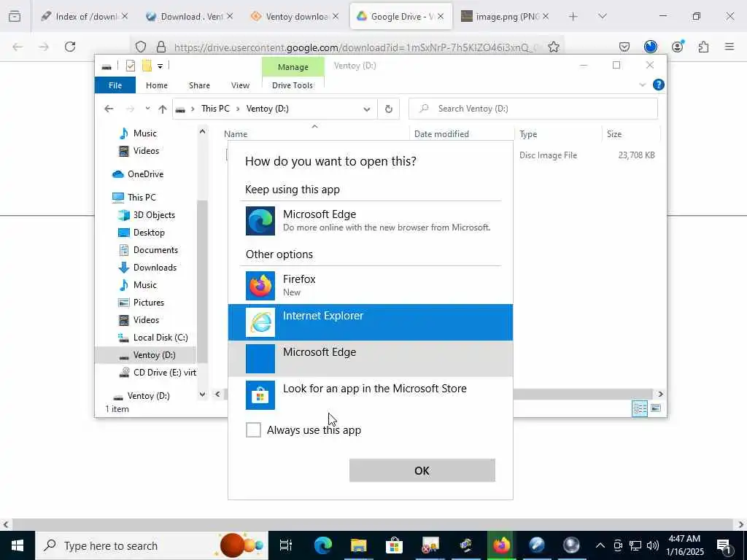The image size is (747, 560).
Task: Open a new browser tab with plus
Action: pyautogui.click(x=573, y=17)
